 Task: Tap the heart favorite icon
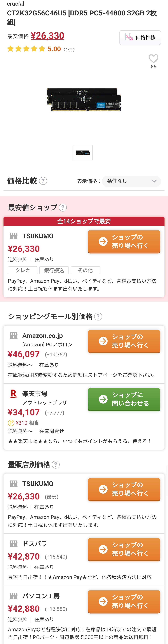pos(153,59)
